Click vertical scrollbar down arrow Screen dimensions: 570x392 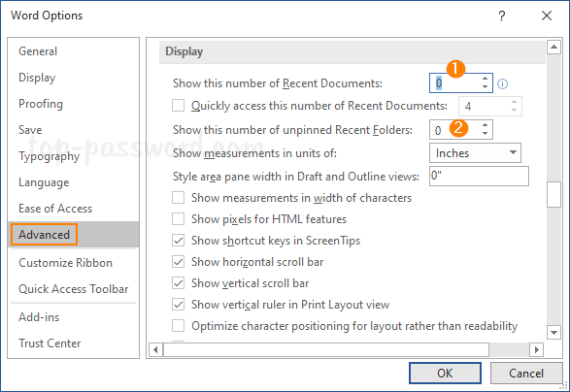554,332
